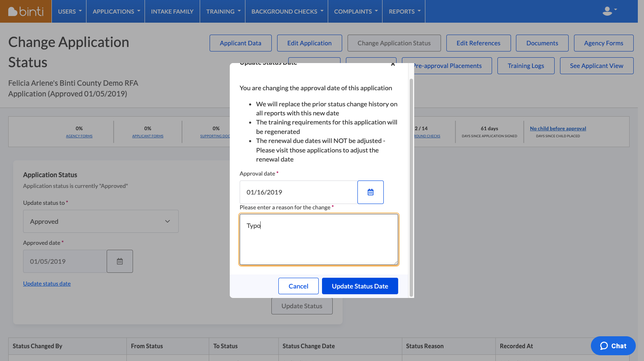
Task: Open Edit References
Action: (478, 43)
